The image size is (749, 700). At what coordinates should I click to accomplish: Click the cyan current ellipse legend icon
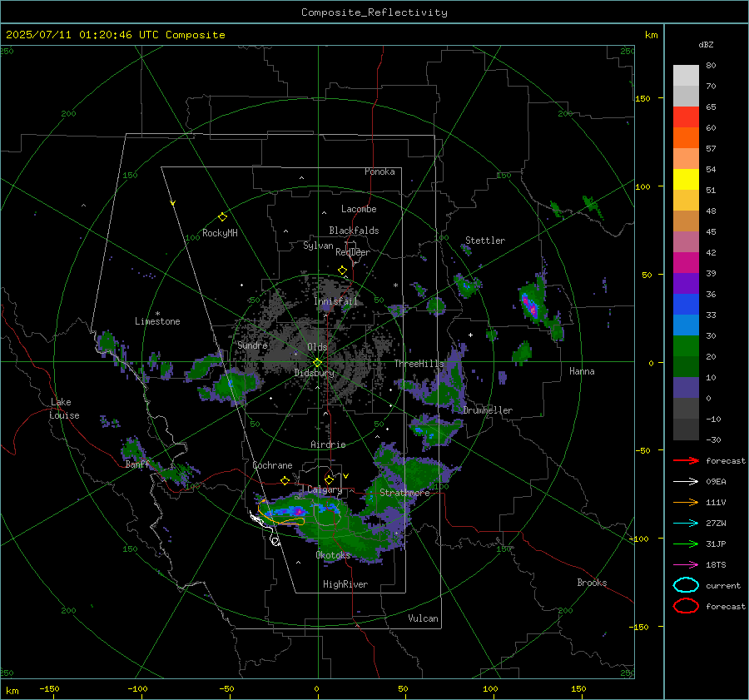(686, 585)
